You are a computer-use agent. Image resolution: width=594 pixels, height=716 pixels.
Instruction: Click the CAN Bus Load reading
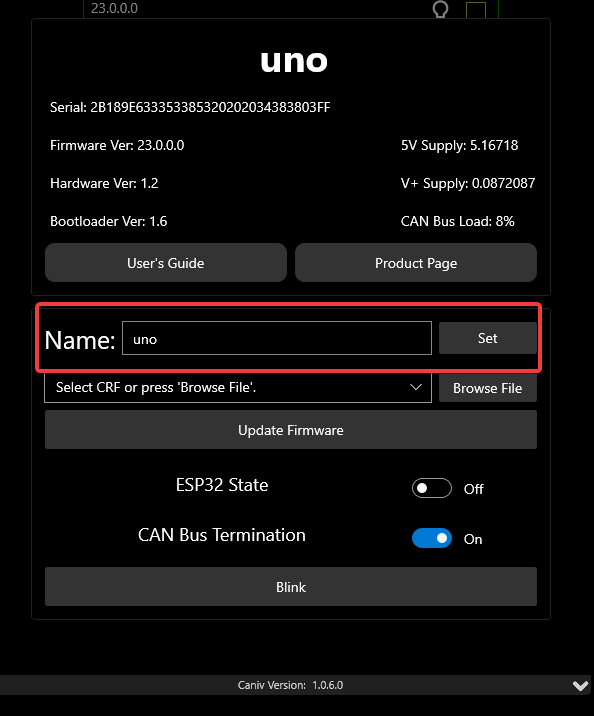[x=457, y=221]
